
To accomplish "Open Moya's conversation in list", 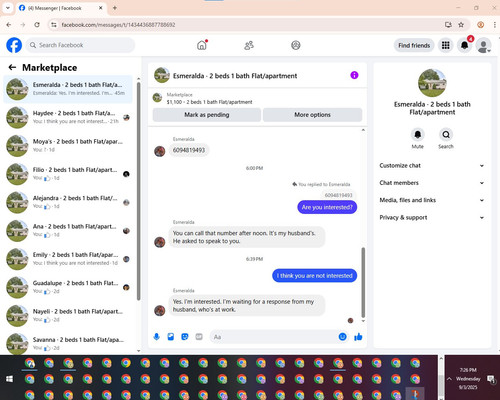I will [68, 146].
